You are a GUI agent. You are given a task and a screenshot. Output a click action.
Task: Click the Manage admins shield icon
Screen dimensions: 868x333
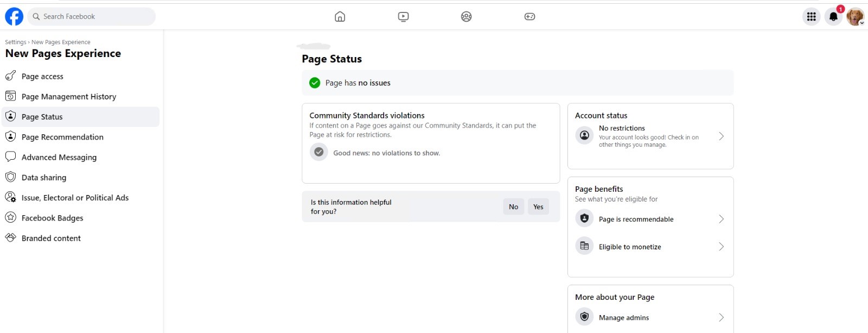584,316
